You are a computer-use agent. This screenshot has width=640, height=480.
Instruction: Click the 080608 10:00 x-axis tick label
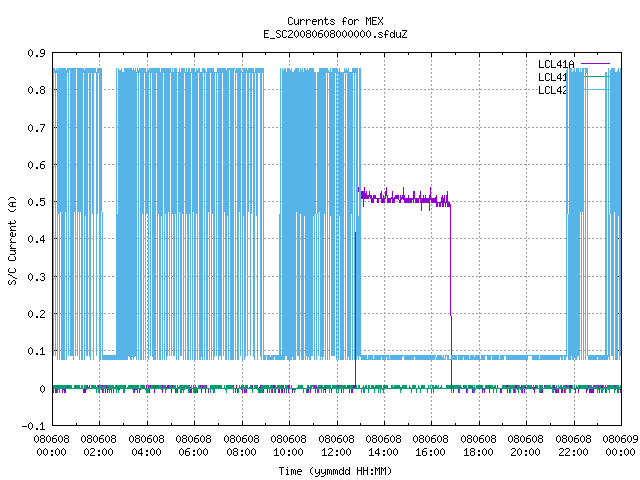coord(288,445)
